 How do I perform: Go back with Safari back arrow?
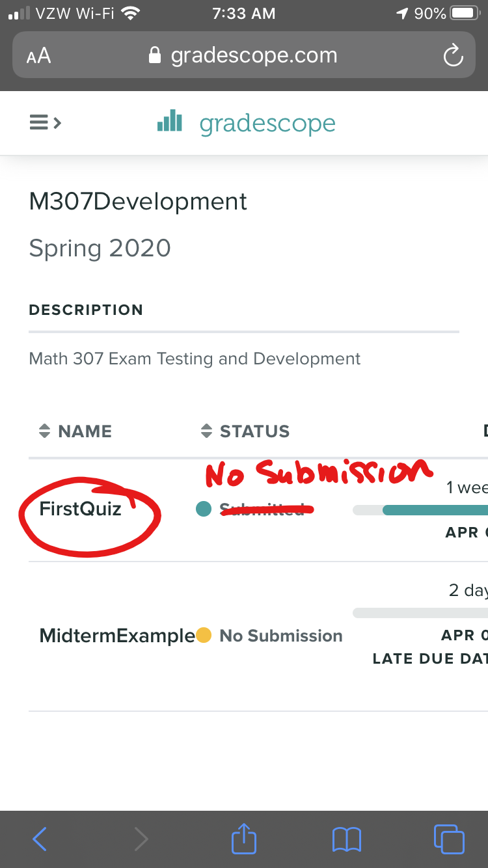point(40,839)
